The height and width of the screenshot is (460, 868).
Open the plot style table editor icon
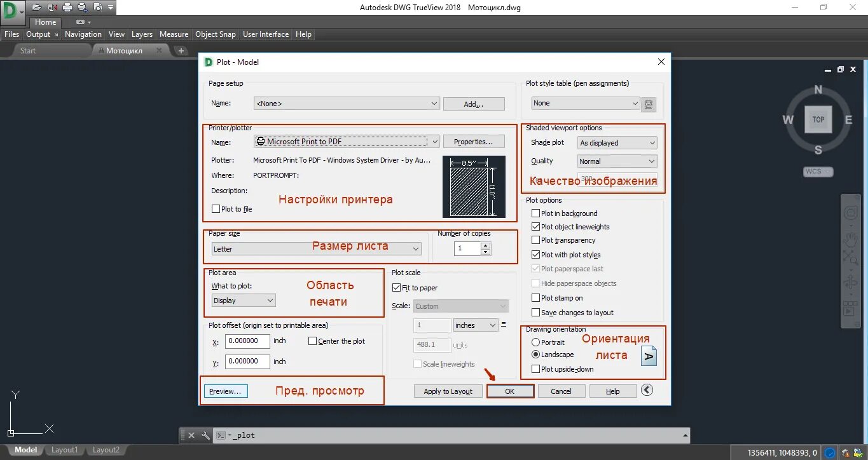[649, 104]
